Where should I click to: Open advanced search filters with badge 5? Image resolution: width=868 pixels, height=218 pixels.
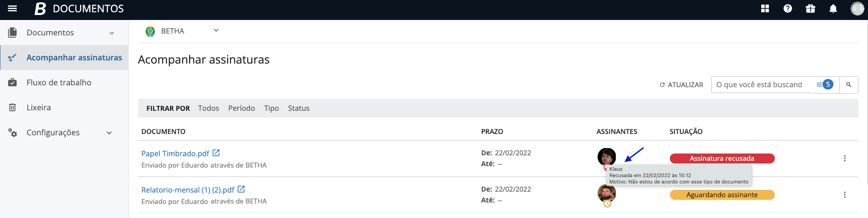point(824,84)
